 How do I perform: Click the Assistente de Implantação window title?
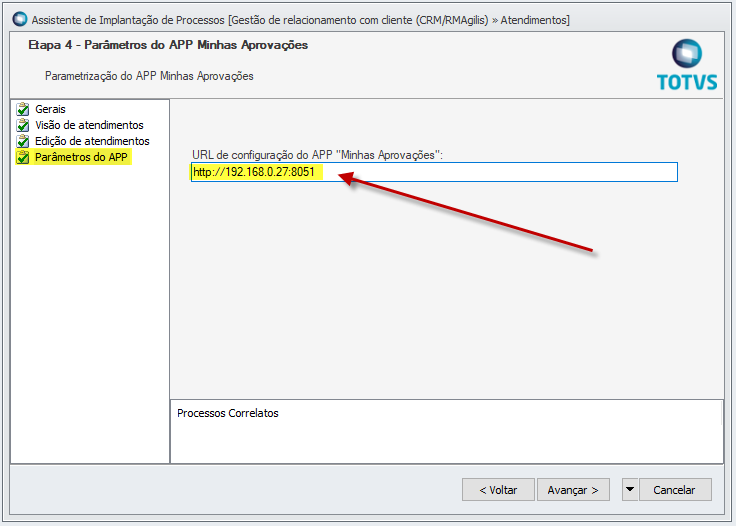300,20
